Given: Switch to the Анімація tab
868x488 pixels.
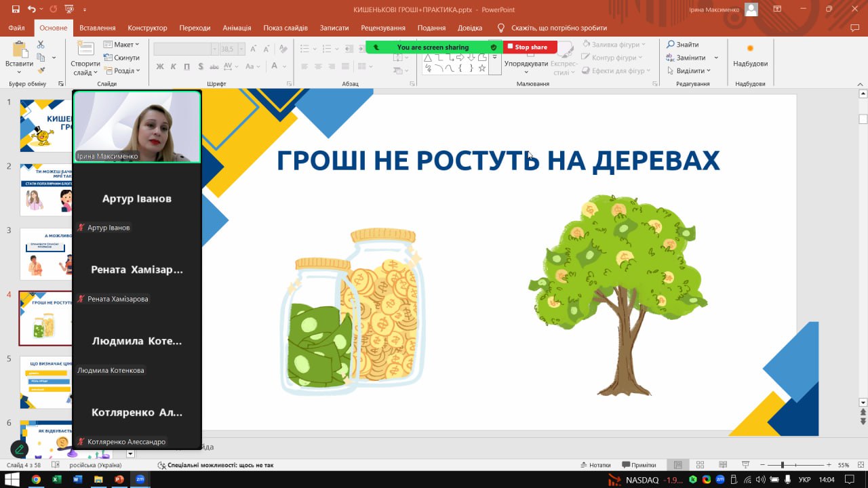Looking at the screenshot, I should coord(237,28).
